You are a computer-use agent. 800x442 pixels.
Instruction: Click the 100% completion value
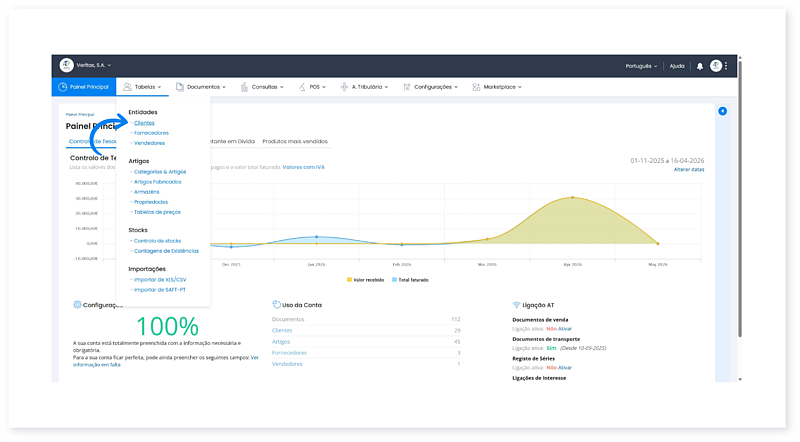[x=167, y=327]
